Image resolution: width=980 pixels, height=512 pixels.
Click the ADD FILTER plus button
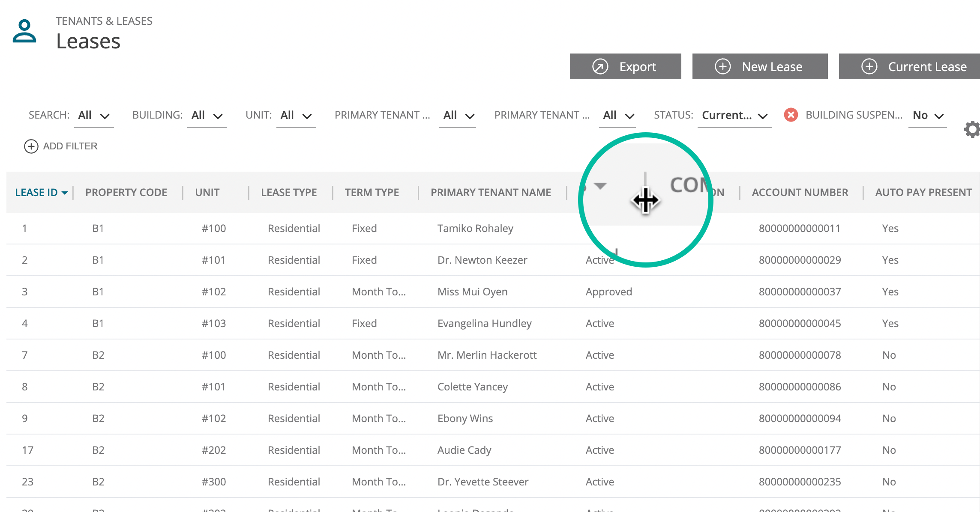click(31, 146)
